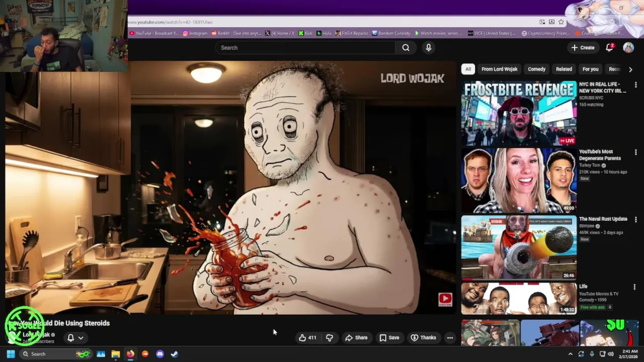Click in the YouTube search field
This screenshot has height=362, width=644.
click(305, 48)
